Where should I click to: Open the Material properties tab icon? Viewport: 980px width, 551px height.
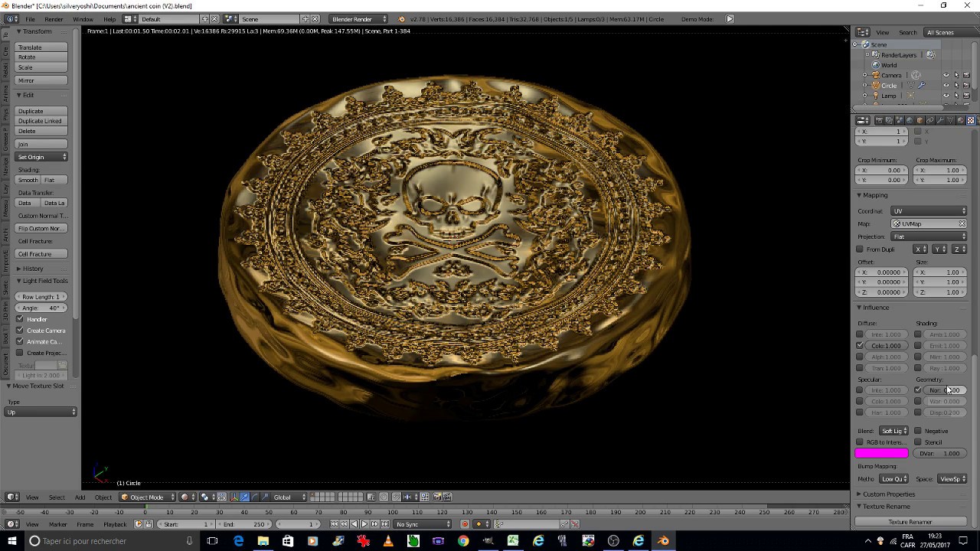(x=960, y=120)
